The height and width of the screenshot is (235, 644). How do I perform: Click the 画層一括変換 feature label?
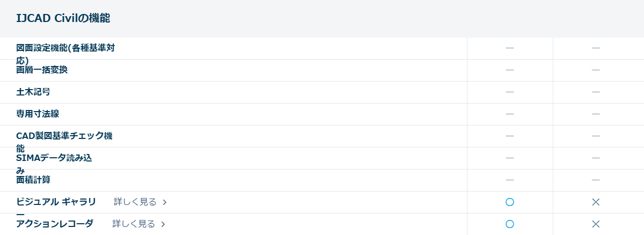point(42,70)
